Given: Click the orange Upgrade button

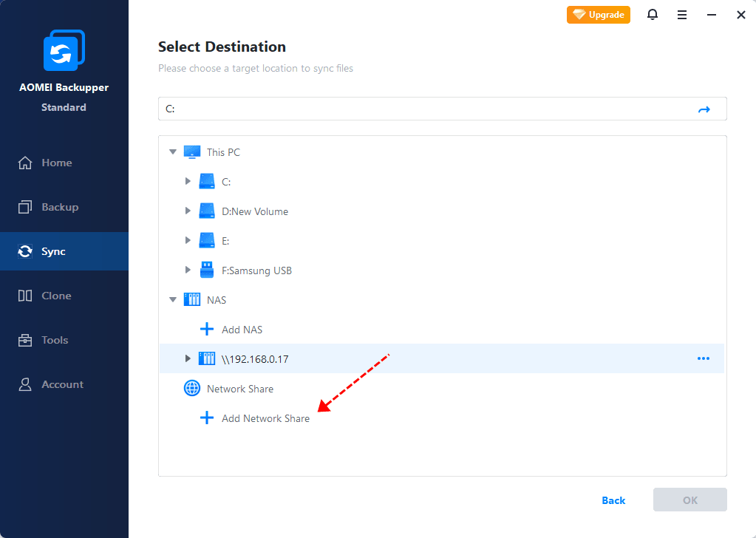Looking at the screenshot, I should [599, 15].
